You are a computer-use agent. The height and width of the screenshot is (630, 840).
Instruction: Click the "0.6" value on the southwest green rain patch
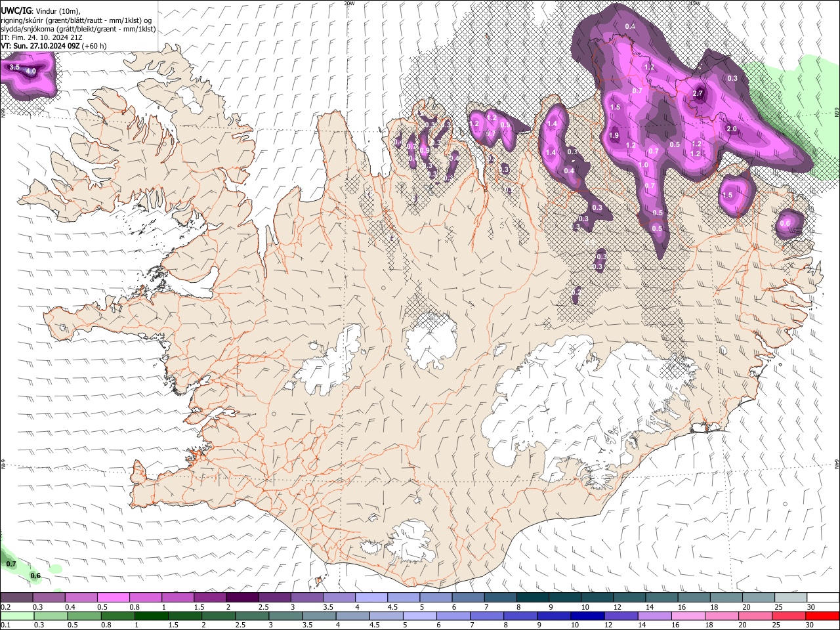coord(35,576)
